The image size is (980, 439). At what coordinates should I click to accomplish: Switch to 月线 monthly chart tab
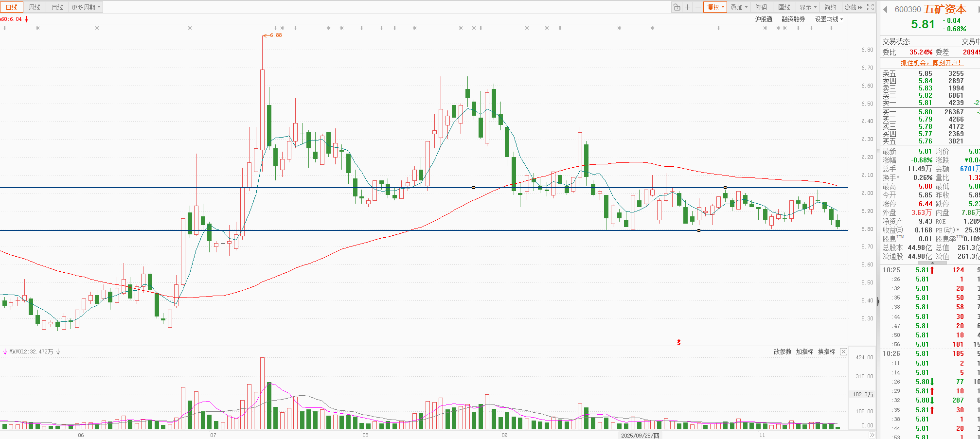[57, 7]
